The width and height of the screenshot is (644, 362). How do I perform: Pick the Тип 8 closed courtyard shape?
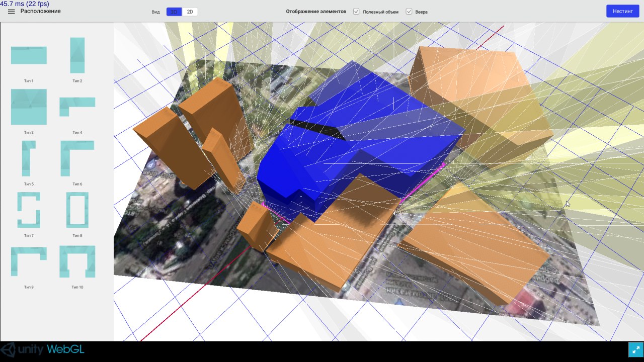pos(77,210)
